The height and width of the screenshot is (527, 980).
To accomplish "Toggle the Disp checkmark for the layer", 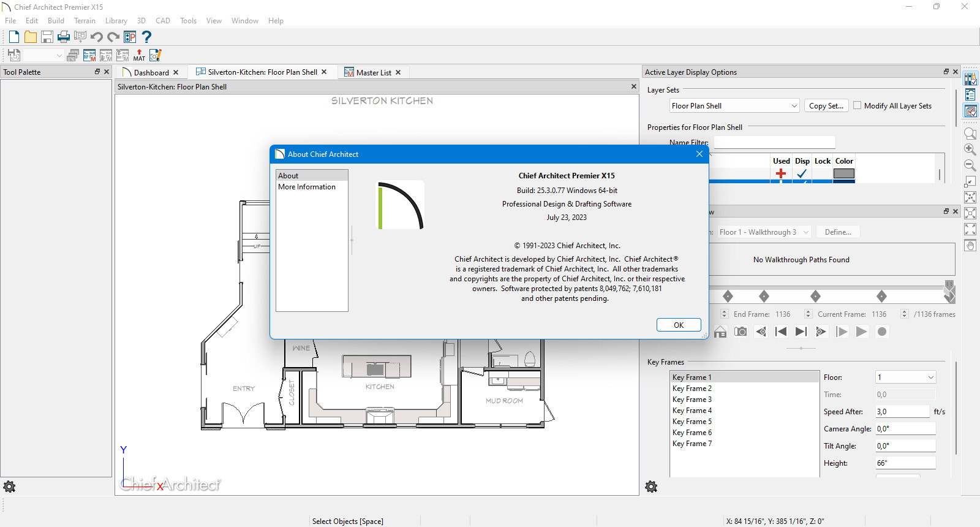I will [802, 174].
